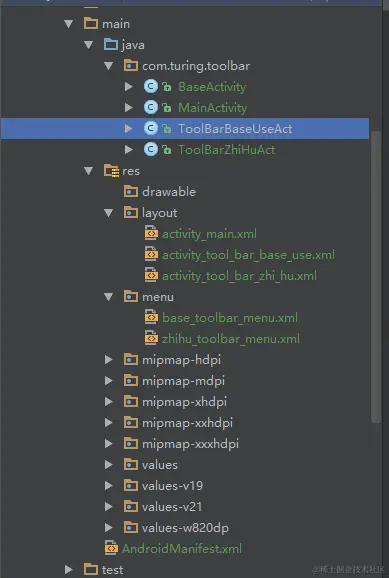389x578 pixels.
Task: Click the menu folder icon
Action: (x=131, y=297)
